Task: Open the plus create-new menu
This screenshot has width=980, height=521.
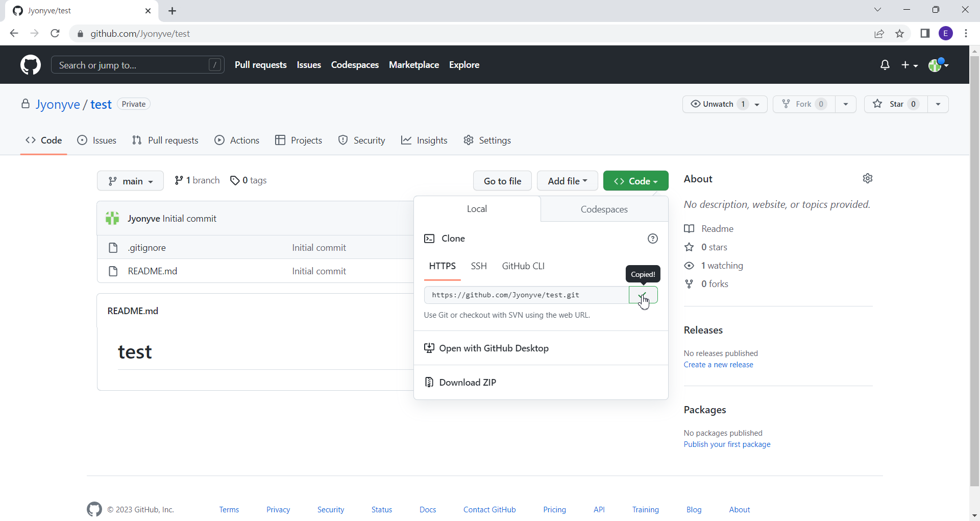Action: 910,65
